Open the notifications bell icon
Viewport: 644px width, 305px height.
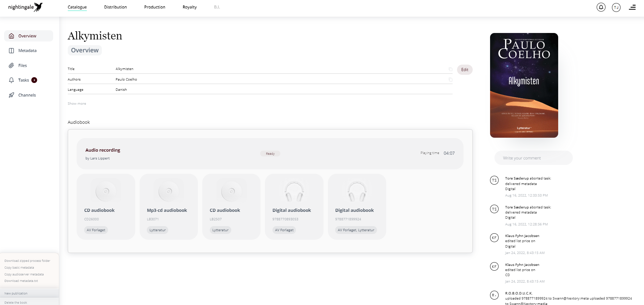601,7
